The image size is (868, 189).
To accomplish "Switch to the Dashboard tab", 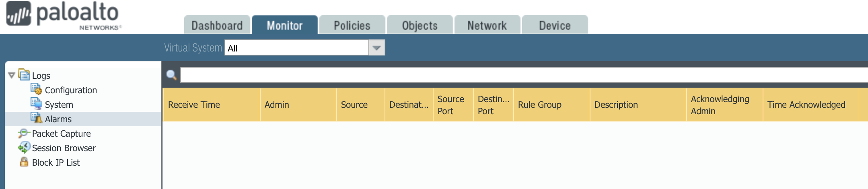I will pyautogui.click(x=217, y=25).
